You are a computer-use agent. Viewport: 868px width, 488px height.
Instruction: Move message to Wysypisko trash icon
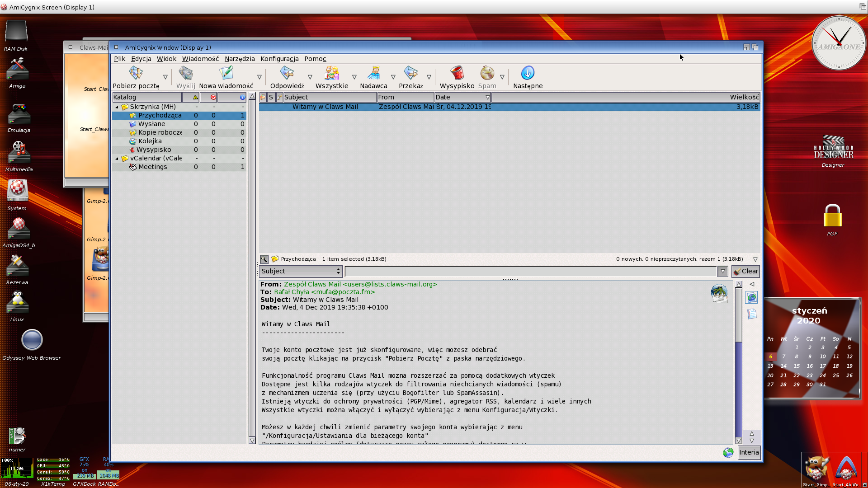(x=457, y=73)
